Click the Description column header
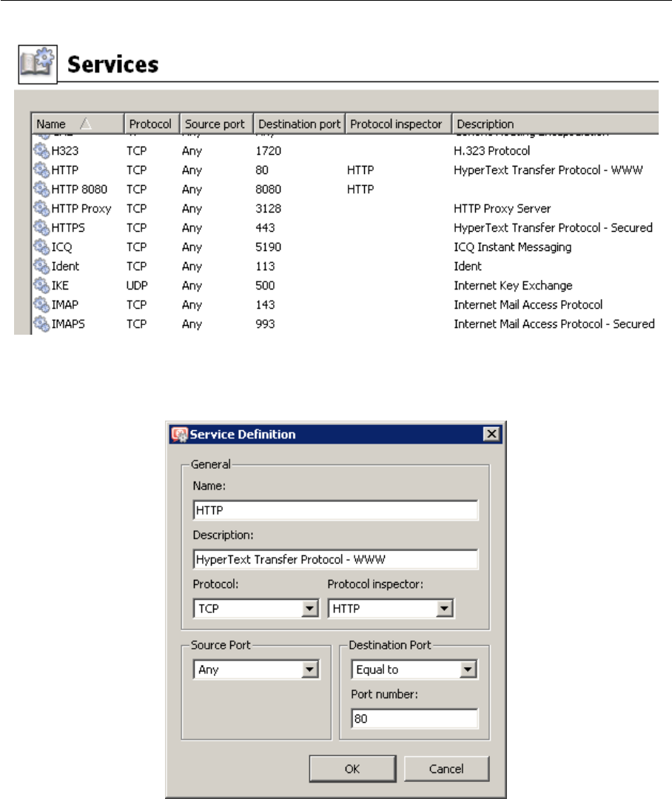 tap(555, 124)
